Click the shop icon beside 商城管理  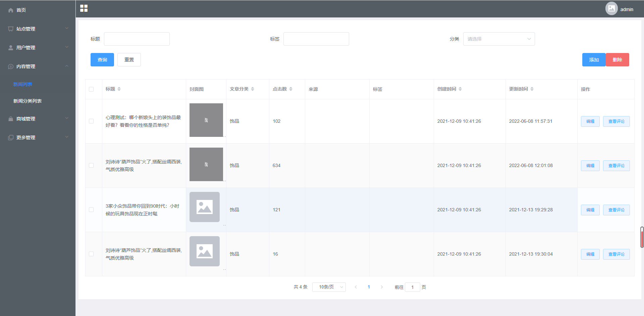coord(11,119)
